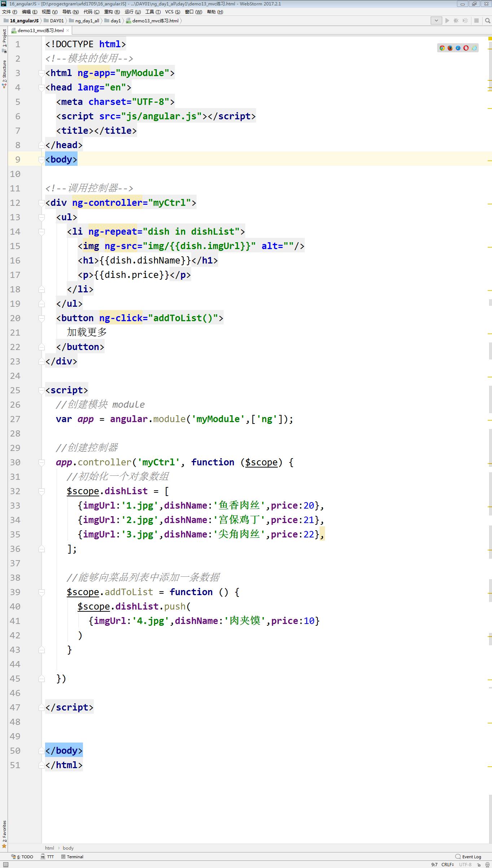492x868 pixels.
Task: Click demo13_mvc练习.html breadcrumb in navigation bar
Action: click(x=152, y=21)
